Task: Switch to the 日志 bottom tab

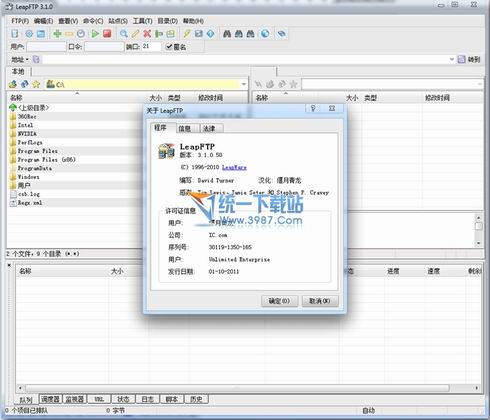Action: pyautogui.click(x=147, y=399)
